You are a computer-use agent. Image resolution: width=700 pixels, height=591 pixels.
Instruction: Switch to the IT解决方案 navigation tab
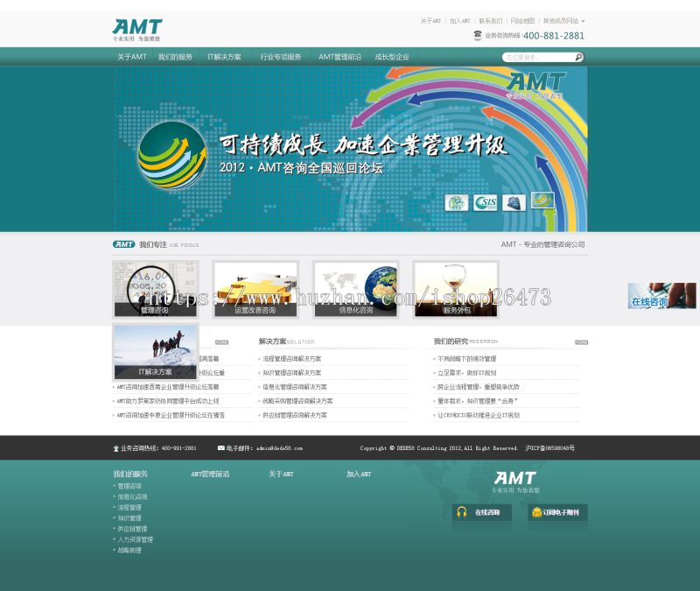coord(222,55)
